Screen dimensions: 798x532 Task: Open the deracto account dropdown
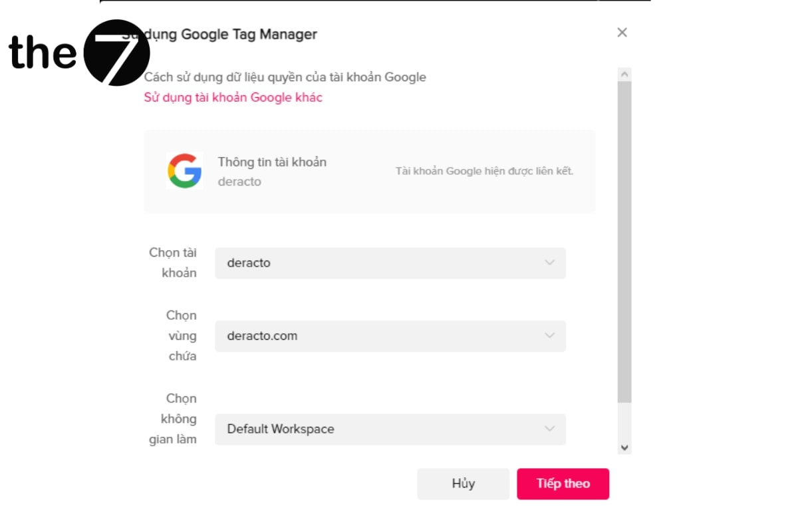click(390, 263)
